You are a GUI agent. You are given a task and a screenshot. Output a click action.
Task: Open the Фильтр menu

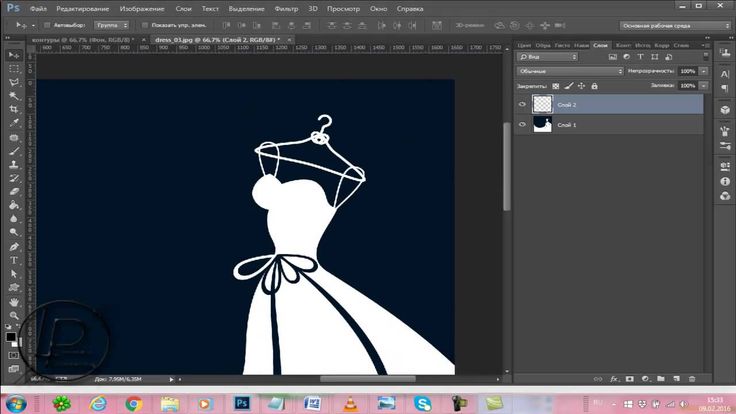284,7
